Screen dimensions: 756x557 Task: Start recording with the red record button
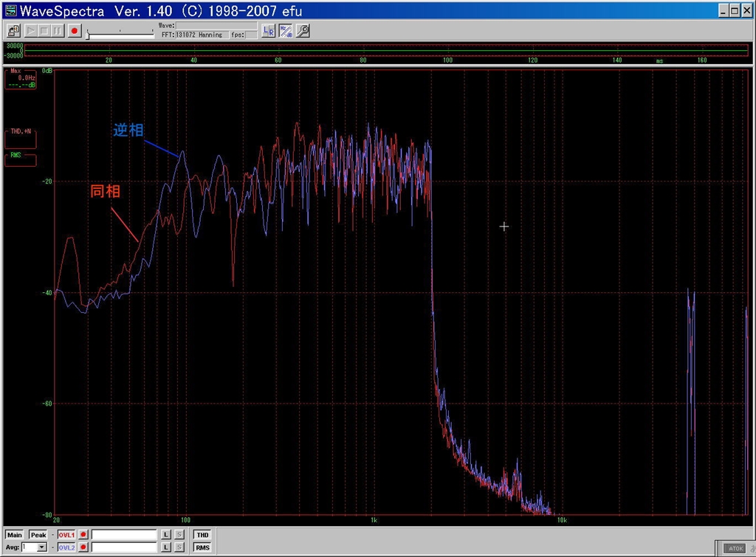pyautogui.click(x=74, y=30)
